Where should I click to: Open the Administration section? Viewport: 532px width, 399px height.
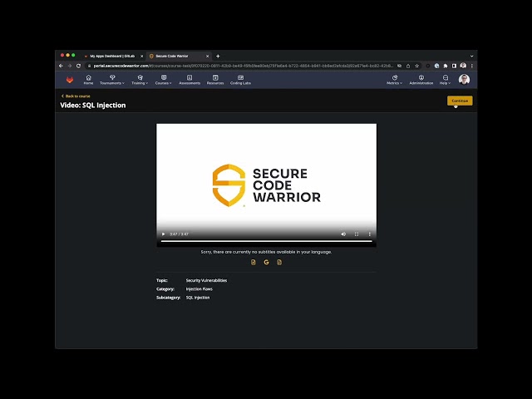421,80
